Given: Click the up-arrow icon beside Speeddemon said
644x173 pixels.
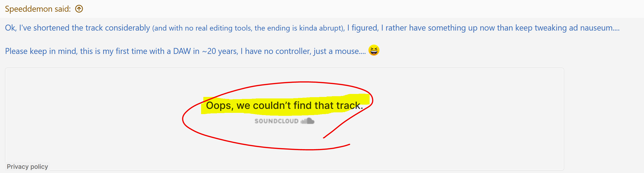Looking at the screenshot, I should pyautogui.click(x=79, y=9).
